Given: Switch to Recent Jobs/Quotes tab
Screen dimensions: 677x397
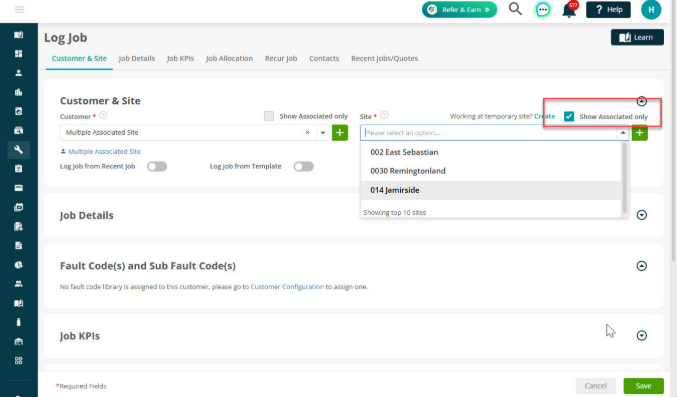Looking at the screenshot, I should [x=384, y=58].
